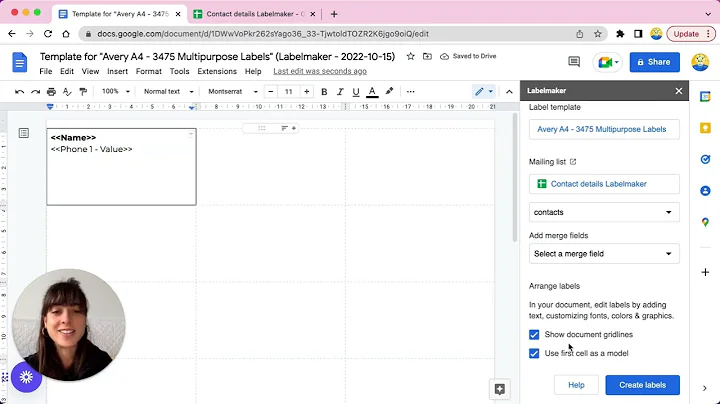Decrease font size with minus button

pyautogui.click(x=271, y=92)
